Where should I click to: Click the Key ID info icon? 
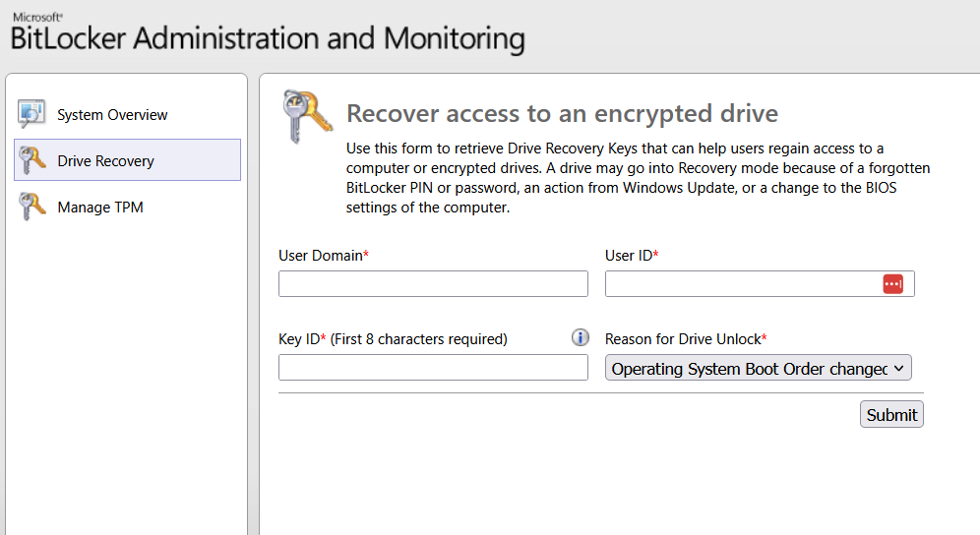coord(580,337)
